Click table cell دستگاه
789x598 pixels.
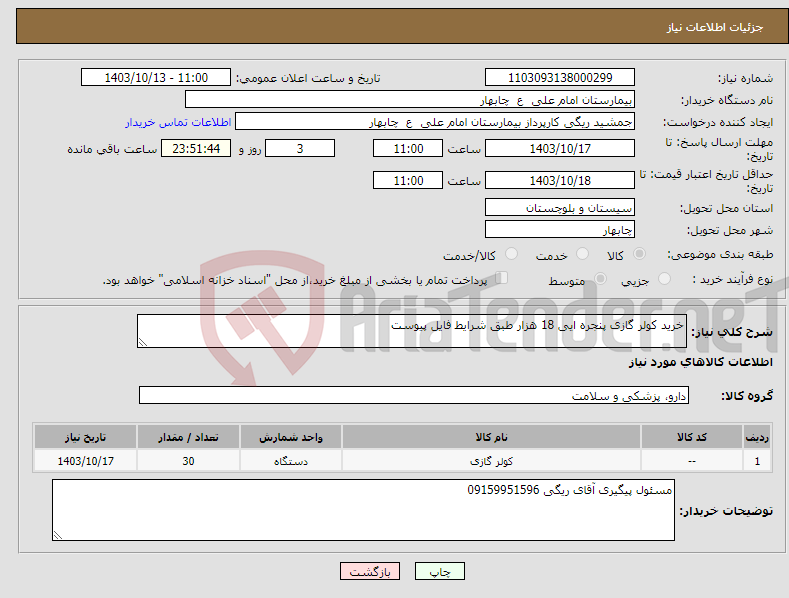[291, 461]
